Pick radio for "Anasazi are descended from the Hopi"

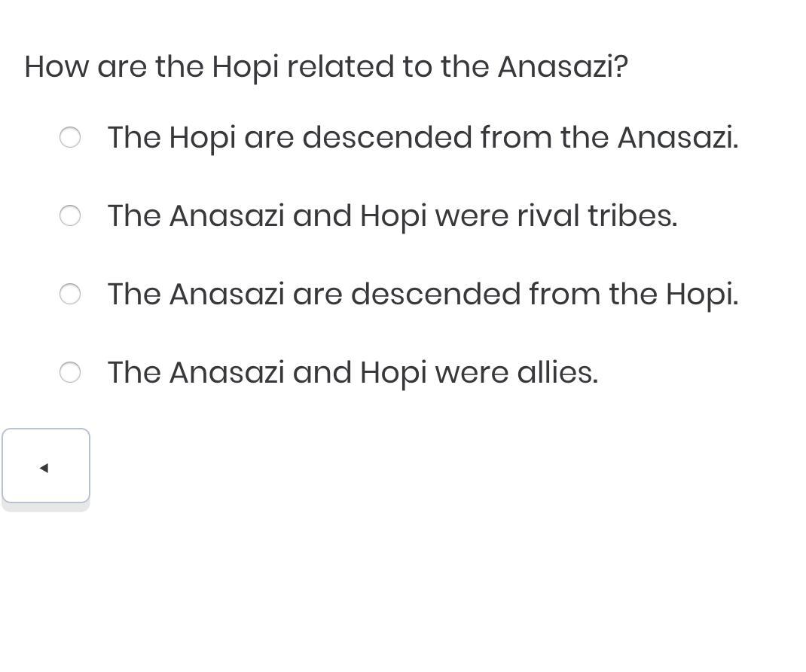click(70, 294)
